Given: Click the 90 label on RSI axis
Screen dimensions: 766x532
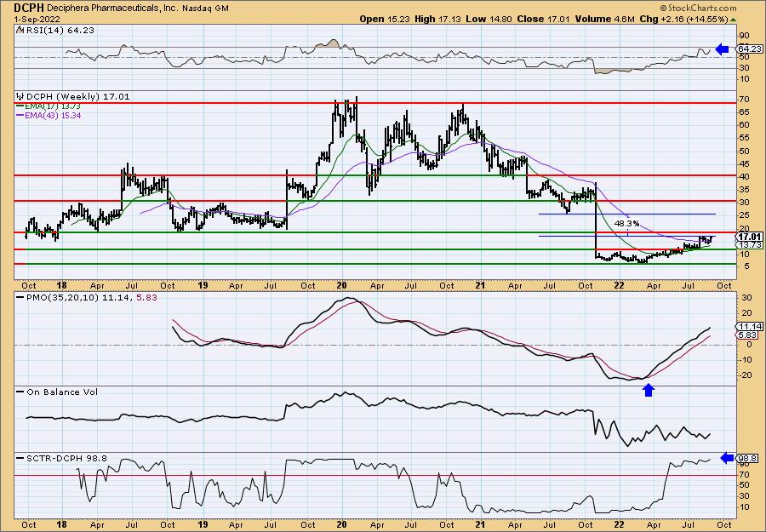Looking at the screenshot, I should [x=745, y=35].
